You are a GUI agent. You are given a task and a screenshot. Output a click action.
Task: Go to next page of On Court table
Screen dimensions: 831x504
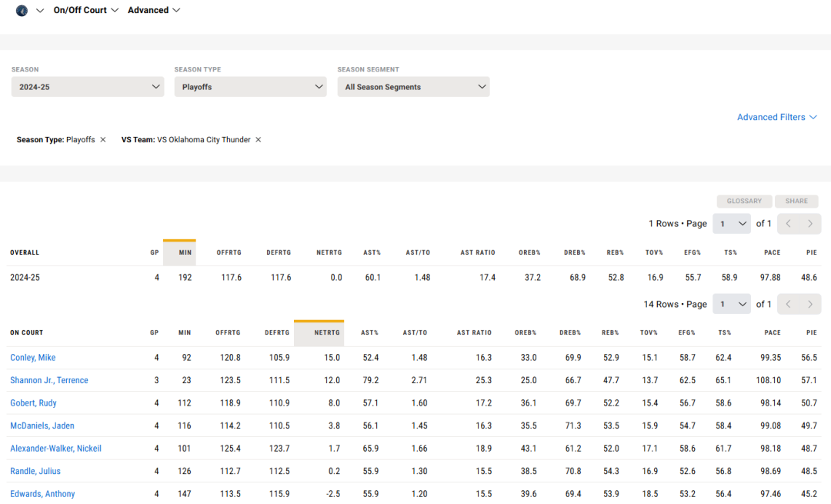[x=810, y=304]
